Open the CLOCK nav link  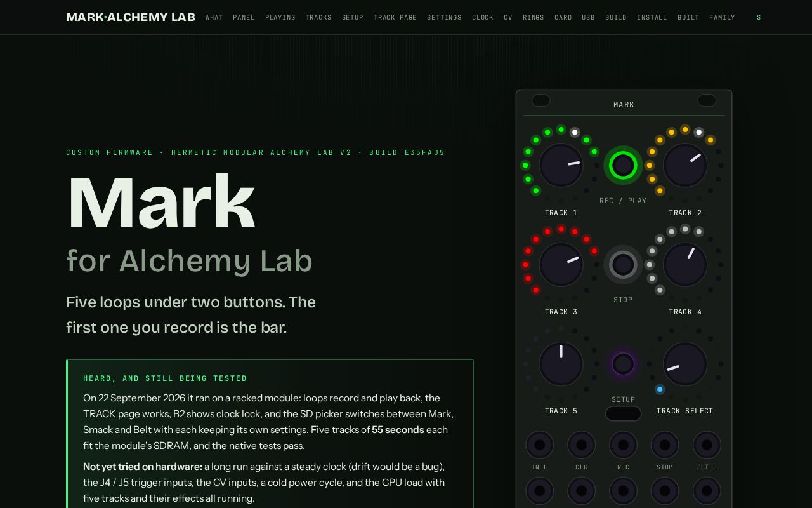[483, 18]
